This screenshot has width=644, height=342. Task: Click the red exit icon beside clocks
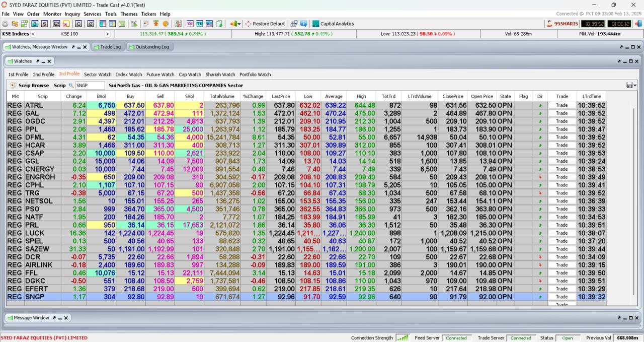pyautogui.click(x=638, y=24)
